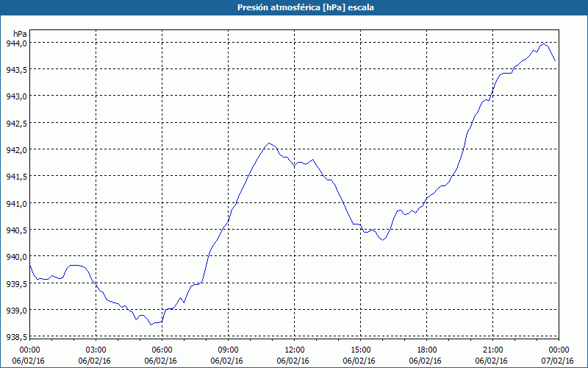Image resolution: width=588 pixels, height=368 pixels.
Task: Click the '06/02/16' date under 12:00
Action: 293,361
